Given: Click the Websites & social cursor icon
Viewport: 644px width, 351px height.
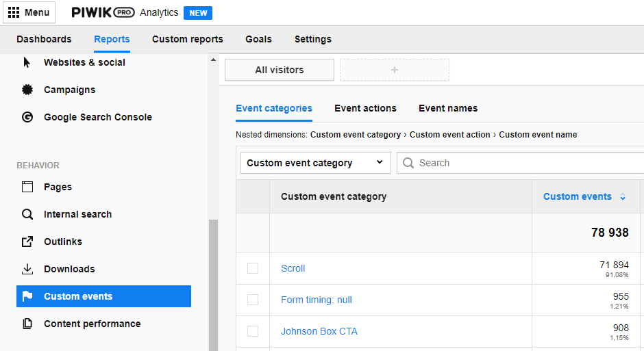Looking at the screenshot, I should point(27,62).
